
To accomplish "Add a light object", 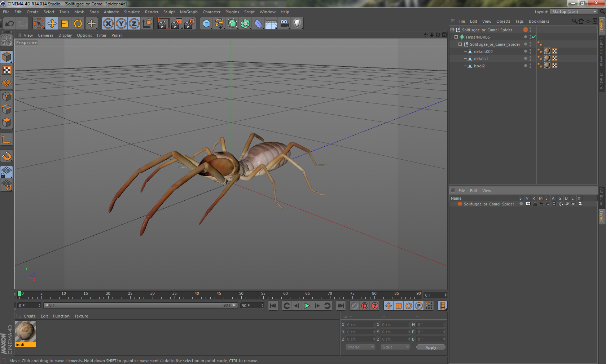I will [297, 24].
